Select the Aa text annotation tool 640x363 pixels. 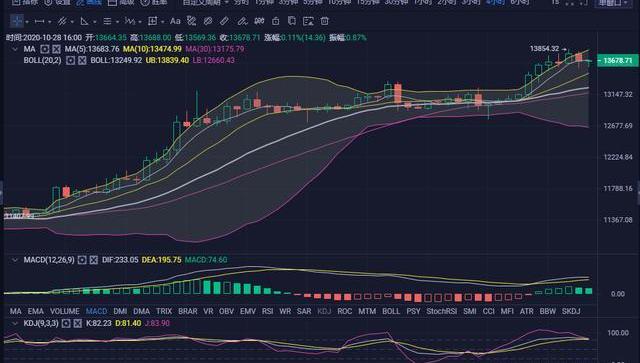click(x=175, y=21)
